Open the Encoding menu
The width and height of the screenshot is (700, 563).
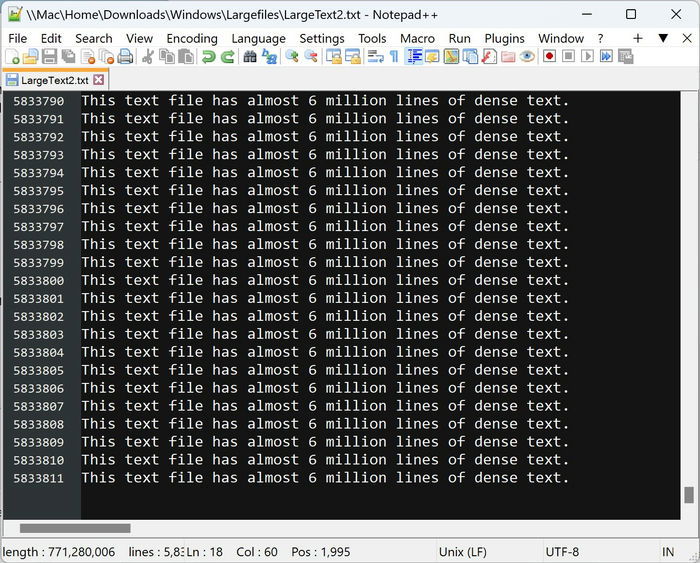[x=192, y=38]
